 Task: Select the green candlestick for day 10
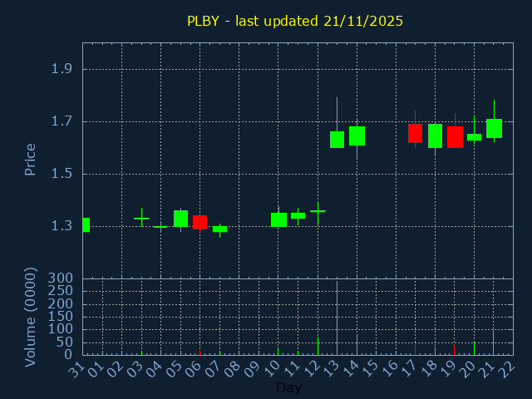[278, 219]
